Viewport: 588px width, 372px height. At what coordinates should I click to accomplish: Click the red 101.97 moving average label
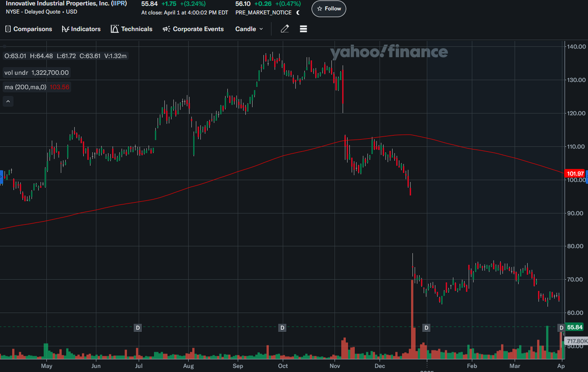tap(575, 174)
